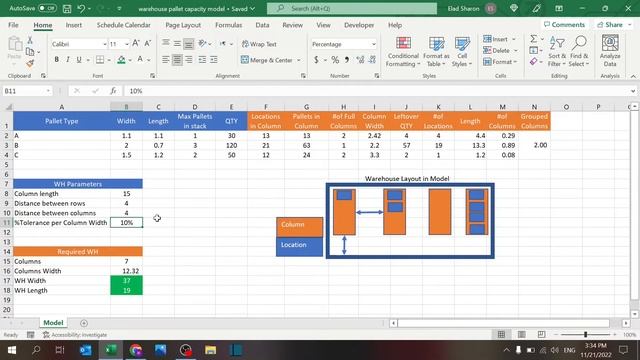The height and width of the screenshot is (360, 640).
Task: Open the Font dialog launcher
Action: pos(152,76)
